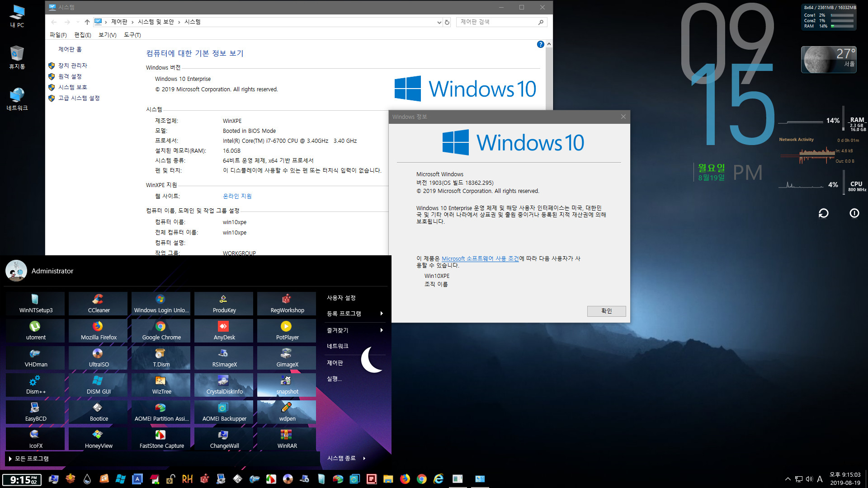Launch Windows Login Unlocker tile
Image resolution: width=868 pixels, height=488 pixels.
click(161, 304)
